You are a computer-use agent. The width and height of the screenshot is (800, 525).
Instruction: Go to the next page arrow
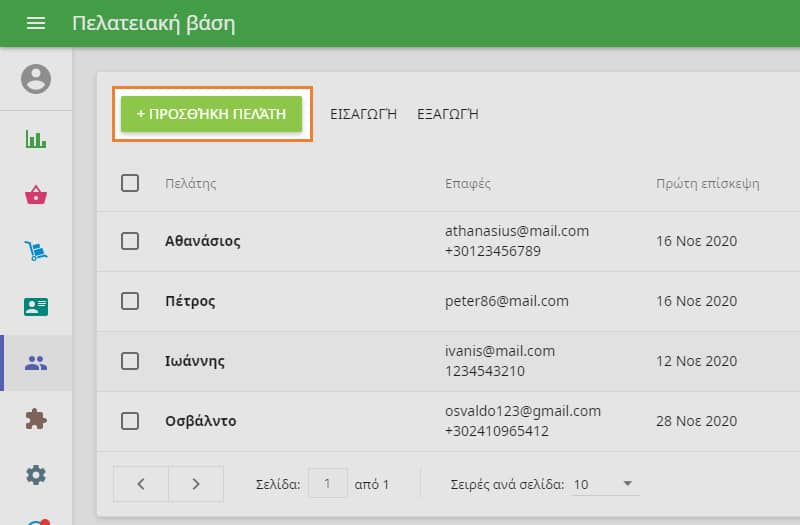pyautogui.click(x=196, y=484)
